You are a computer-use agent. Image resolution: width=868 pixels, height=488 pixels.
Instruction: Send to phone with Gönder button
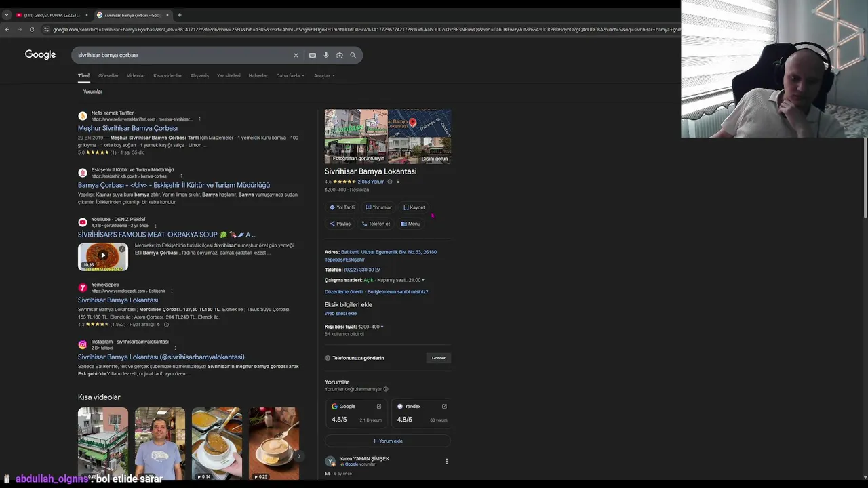point(439,358)
